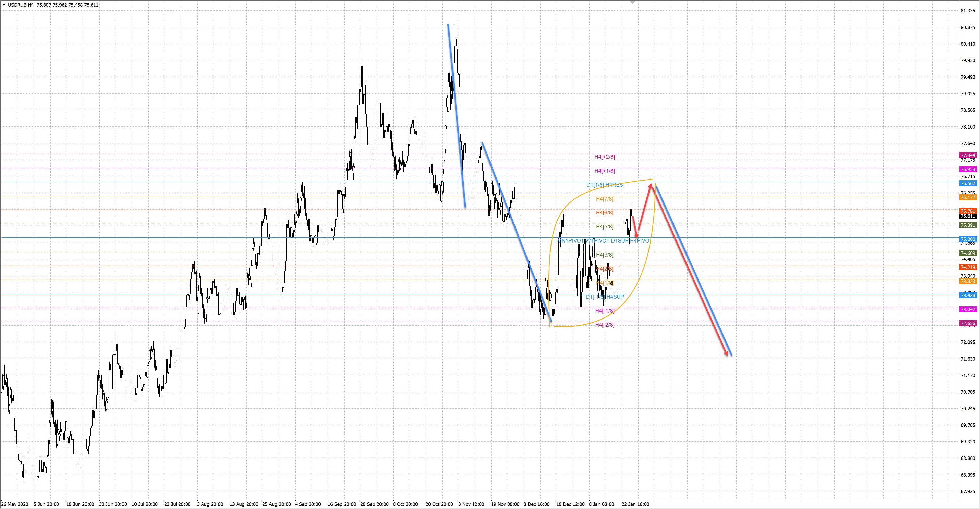Click the H4[3/8] level label
Screen dimensions: 980x509
pyautogui.click(x=605, y=255)
